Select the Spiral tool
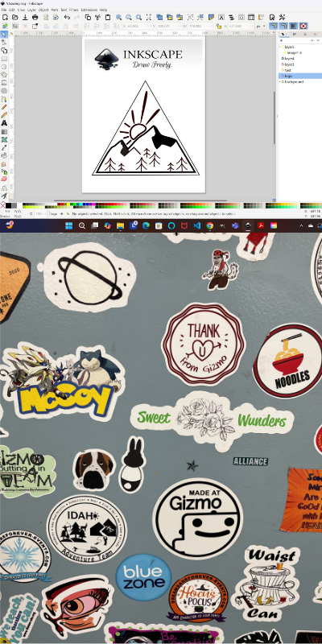Viewport: 322px width, 644px height. click(4, 90)
